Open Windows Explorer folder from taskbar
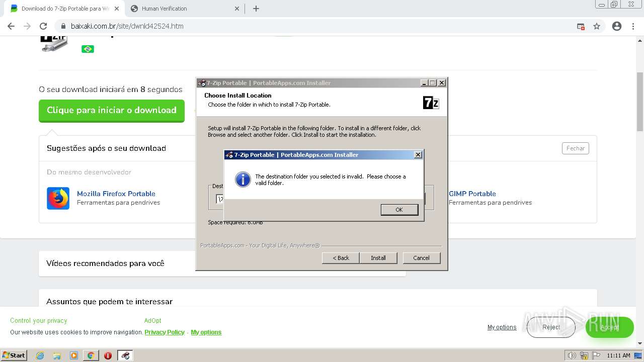Image resolution: width=644 pixels, height=362 pixels. (57, 355)
